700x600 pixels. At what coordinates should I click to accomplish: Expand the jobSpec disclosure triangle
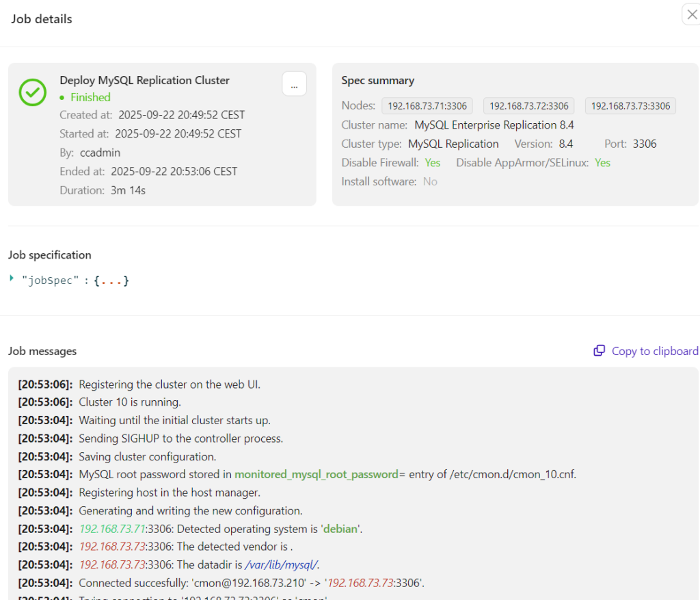(x=12, y=278)
